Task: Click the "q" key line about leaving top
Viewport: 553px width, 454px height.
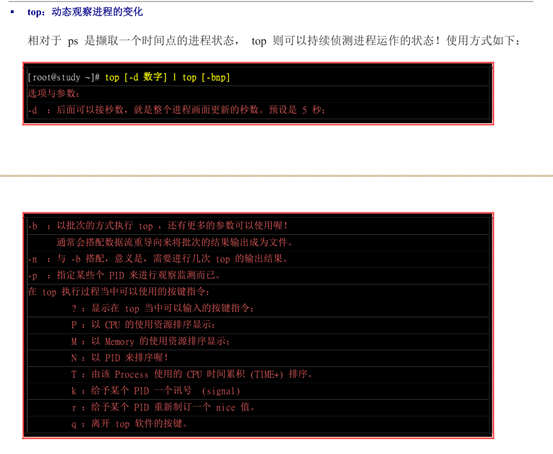Action: pyautogui.click(x=129, y=423)
